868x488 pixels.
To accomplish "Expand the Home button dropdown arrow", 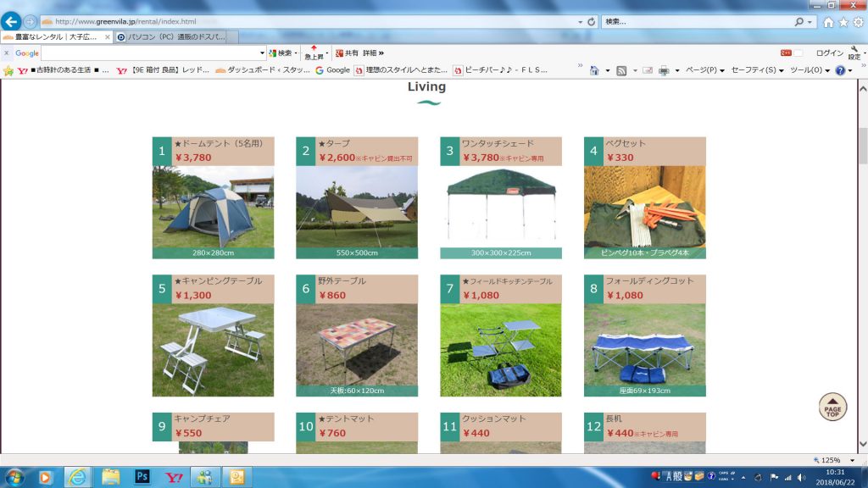I will point(607,71).
